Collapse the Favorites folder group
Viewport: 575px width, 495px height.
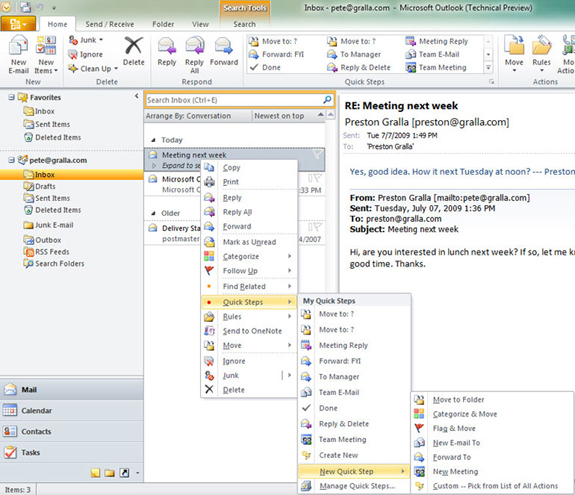[11, 97]
